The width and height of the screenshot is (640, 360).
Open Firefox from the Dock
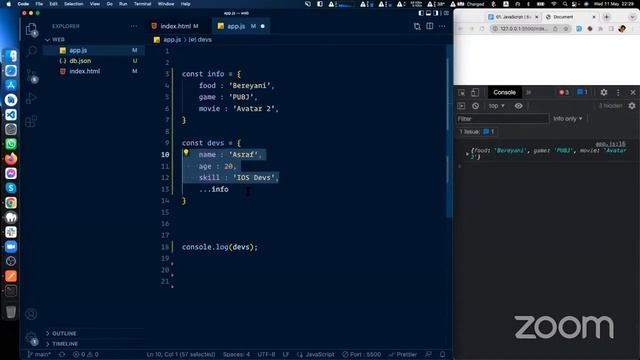pyautogui.click(x=11, y=159)
